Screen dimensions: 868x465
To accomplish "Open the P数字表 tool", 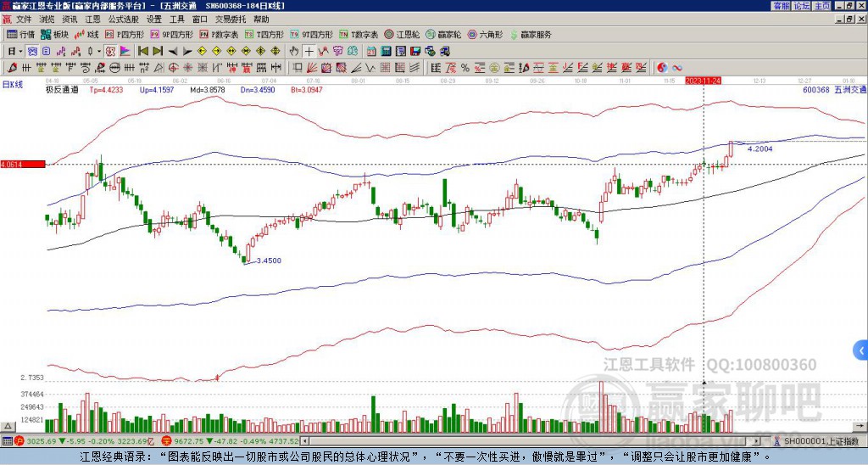I will pyautogui.click(x=220, y=34).
